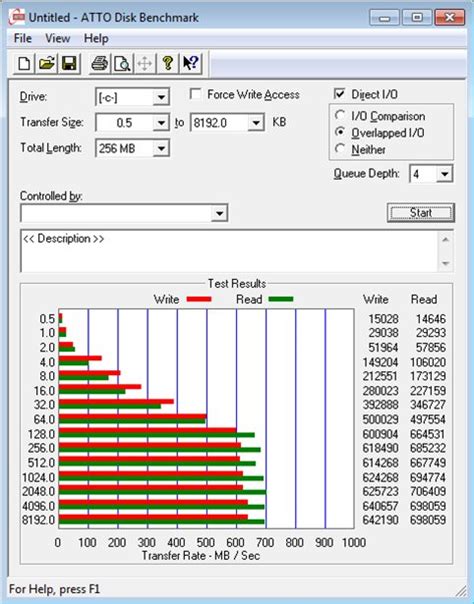This screenshot has height=604, width=474.
Task: Click the red Write legend swatch
Action: pyautogui.click(x=199, y=299)
